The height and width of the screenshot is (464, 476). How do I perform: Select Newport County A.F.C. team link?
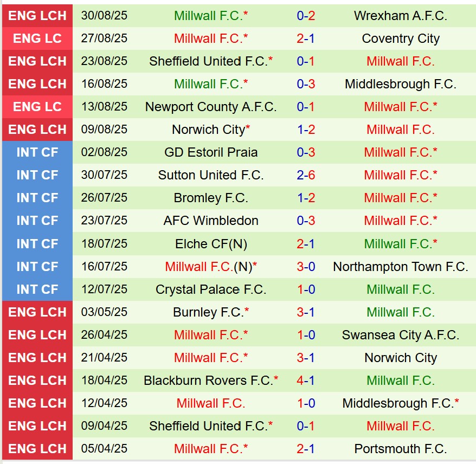coord(211,107)
